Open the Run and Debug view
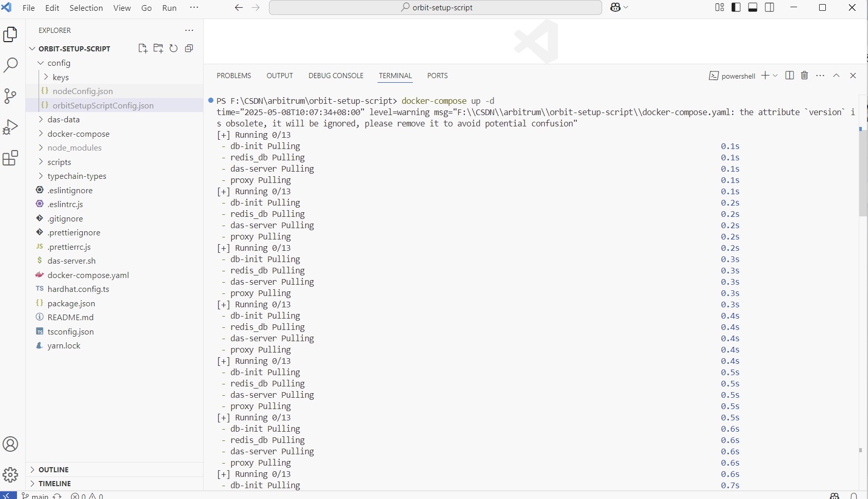 point(10,127)
